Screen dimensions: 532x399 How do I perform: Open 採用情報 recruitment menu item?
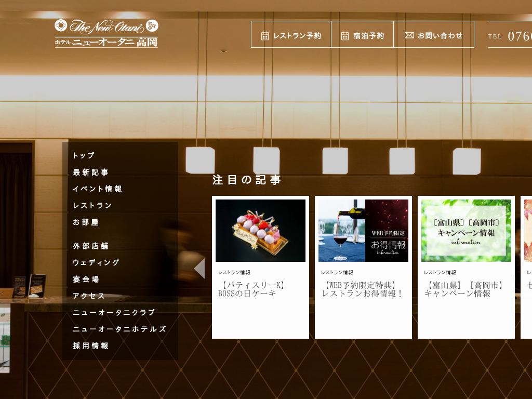[x=91, y=346]
